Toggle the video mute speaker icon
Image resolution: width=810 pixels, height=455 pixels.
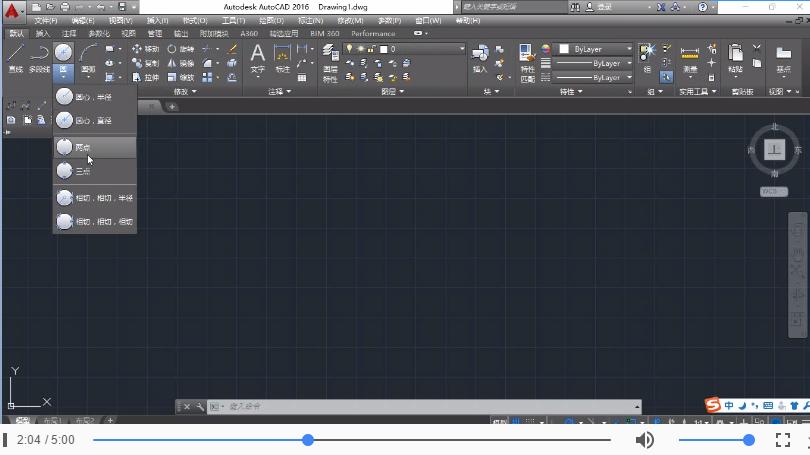tap(645, 440)
